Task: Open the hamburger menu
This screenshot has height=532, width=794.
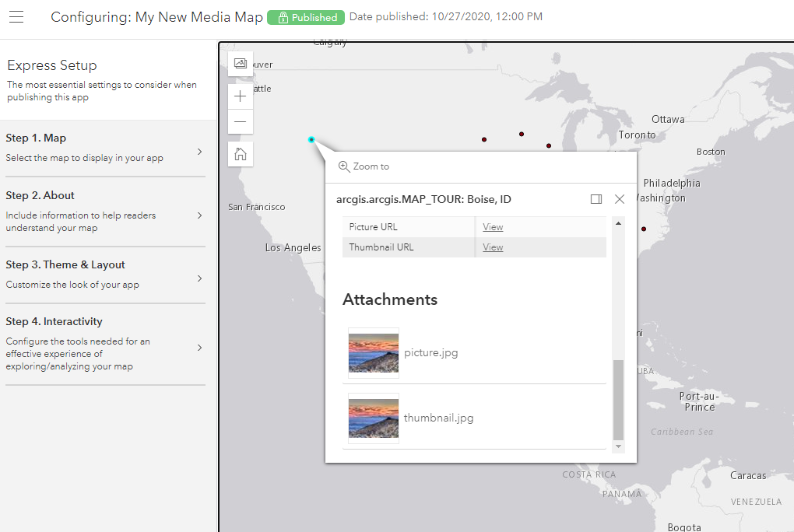Action: coord(16,17)
